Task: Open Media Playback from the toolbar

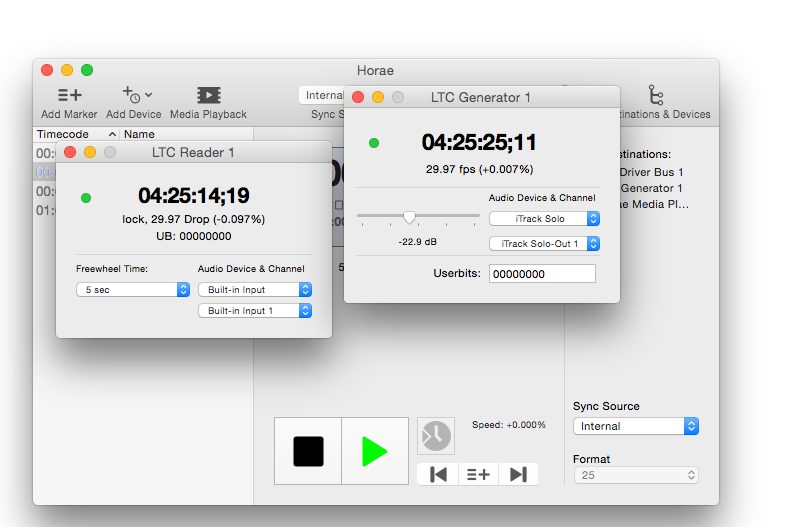Action: coord(208,96)
